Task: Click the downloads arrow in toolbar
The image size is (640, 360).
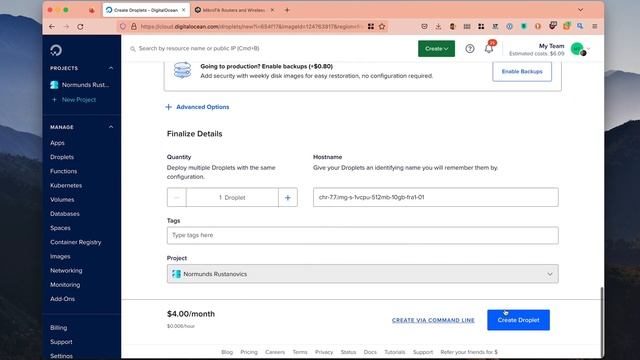Action: pos(438,26)
